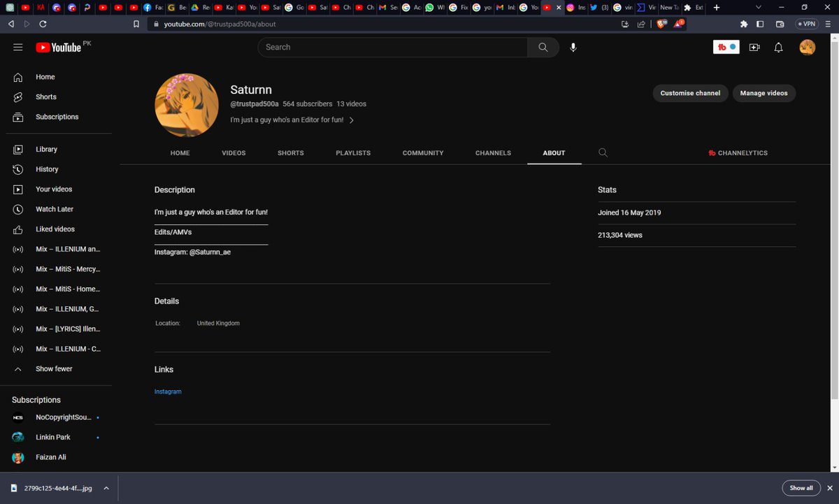Click the VPN button in the toolbar
Image resolution: width=839 pixels, height=504 pixels.
806,24
